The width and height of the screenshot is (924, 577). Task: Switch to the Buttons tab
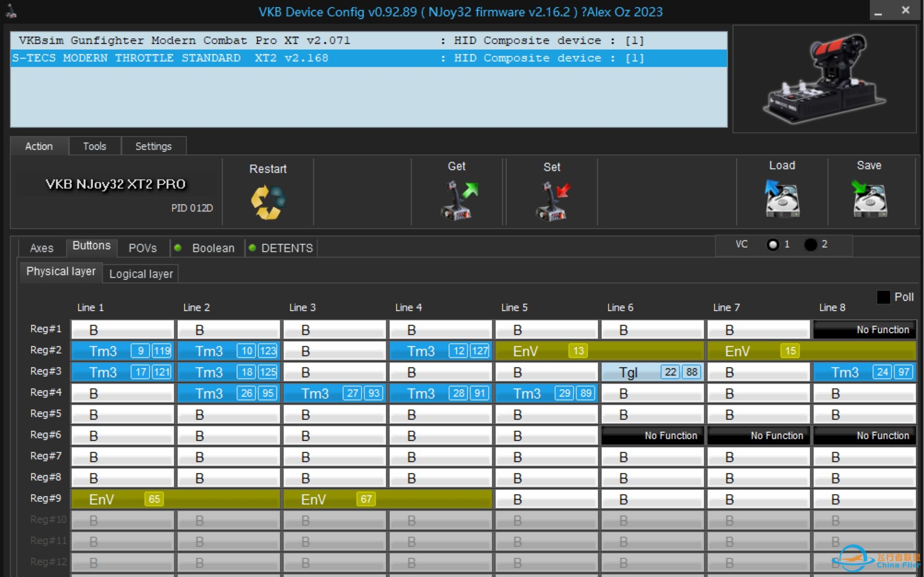tap(92, 246)
